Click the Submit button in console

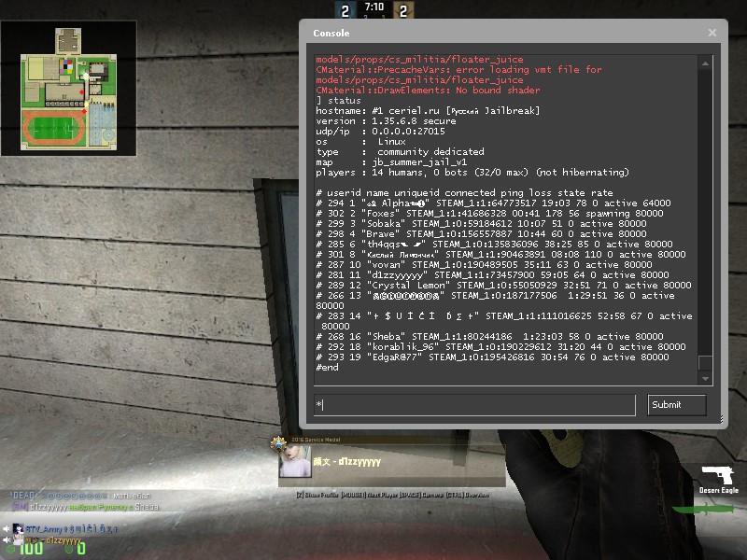click(677, 404)
